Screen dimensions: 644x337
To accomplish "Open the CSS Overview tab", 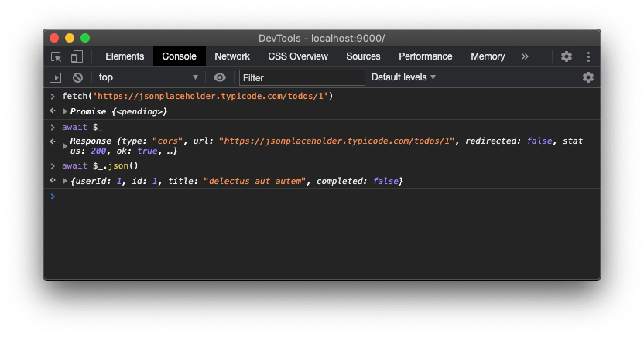I will 298,56.
